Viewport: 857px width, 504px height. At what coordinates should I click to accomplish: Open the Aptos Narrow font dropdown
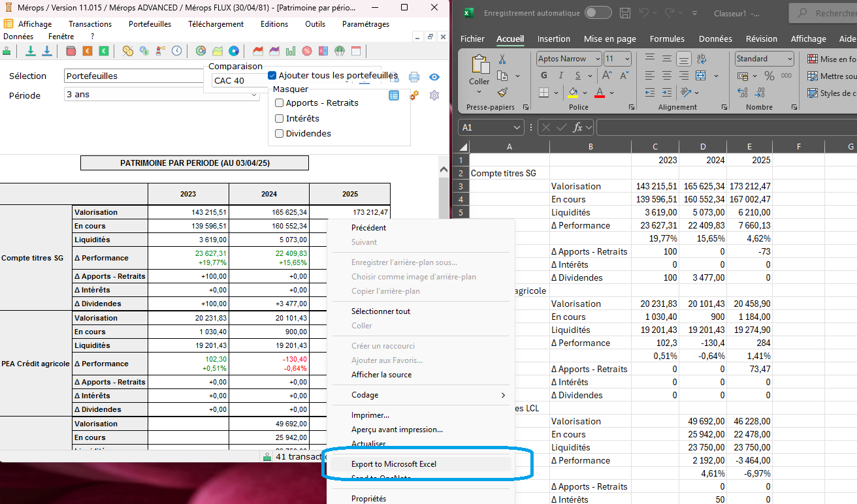tap(597, 59)
